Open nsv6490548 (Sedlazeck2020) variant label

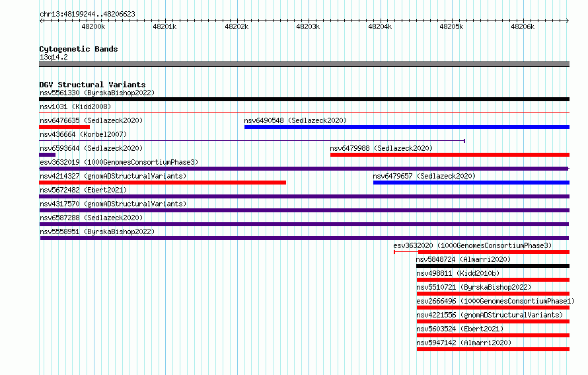295,120
